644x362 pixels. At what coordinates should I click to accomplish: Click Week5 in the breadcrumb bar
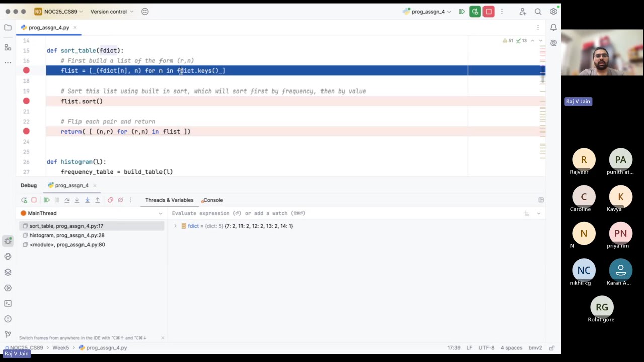pos(60,348)
